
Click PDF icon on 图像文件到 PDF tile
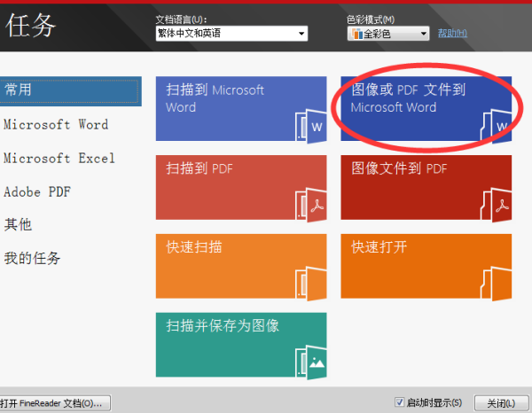pos(496,205)
